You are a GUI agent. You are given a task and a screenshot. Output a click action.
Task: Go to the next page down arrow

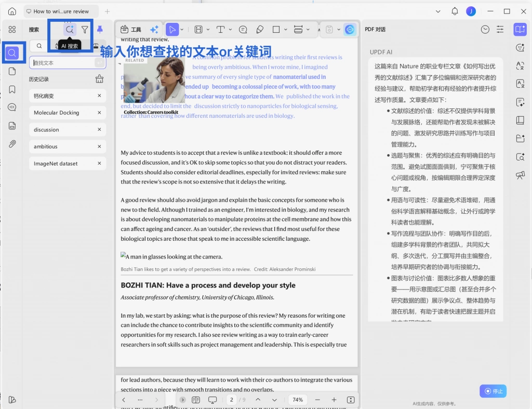click(274, 400)
